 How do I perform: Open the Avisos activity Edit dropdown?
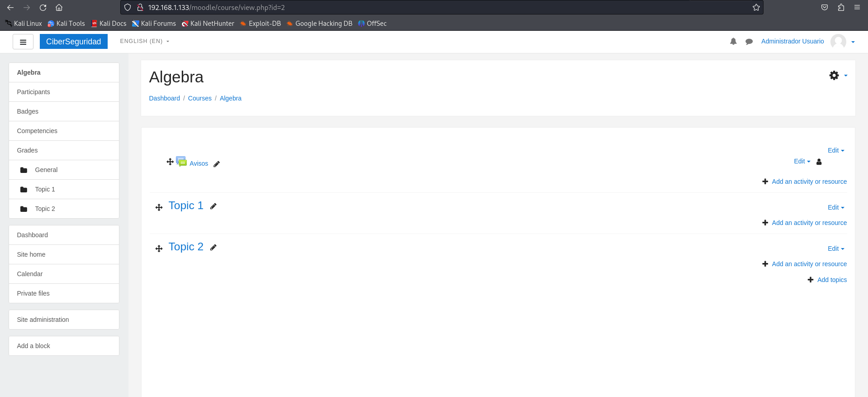pos(802,161)
